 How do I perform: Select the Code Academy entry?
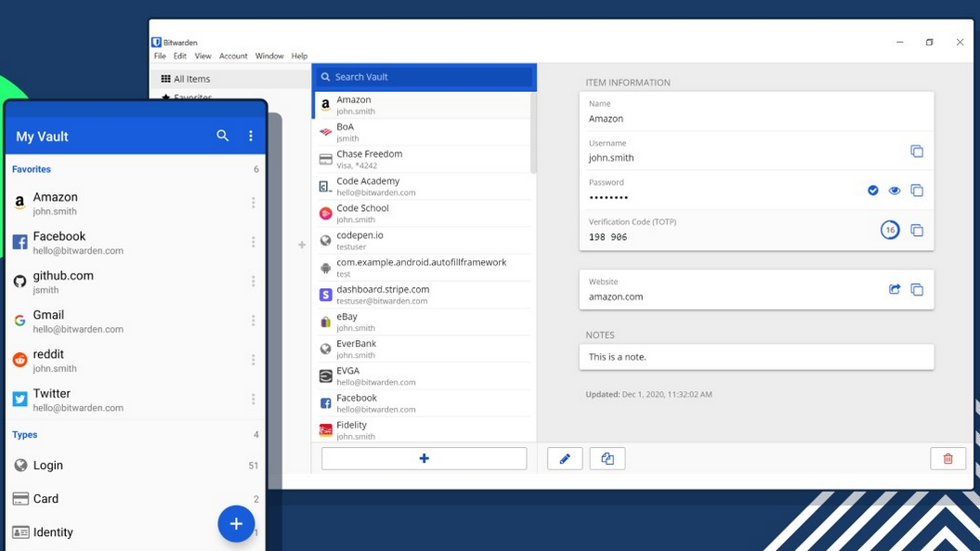[x=422, y=187]
